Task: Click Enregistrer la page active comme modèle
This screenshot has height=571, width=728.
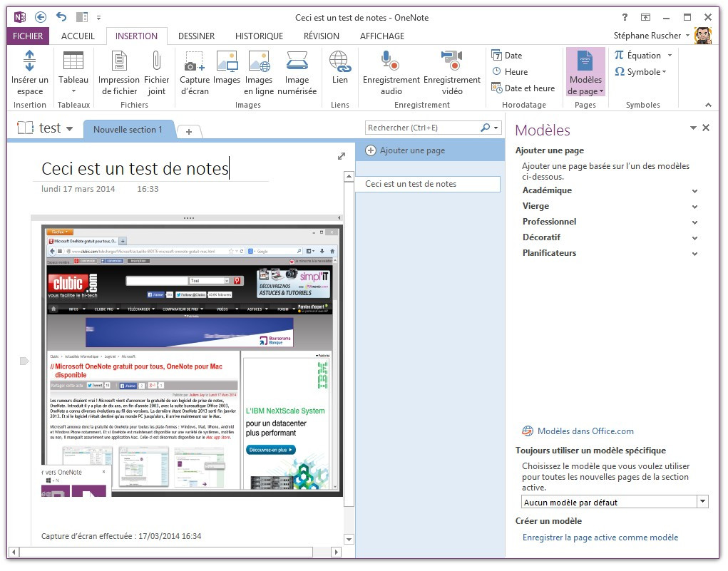Action: tap(600, 537)
